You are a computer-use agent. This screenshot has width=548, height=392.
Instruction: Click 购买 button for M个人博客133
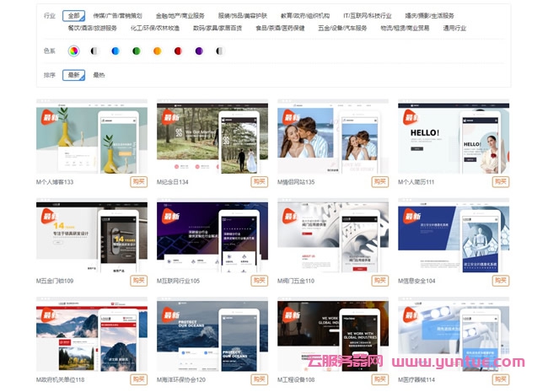[x=138, y=181]
